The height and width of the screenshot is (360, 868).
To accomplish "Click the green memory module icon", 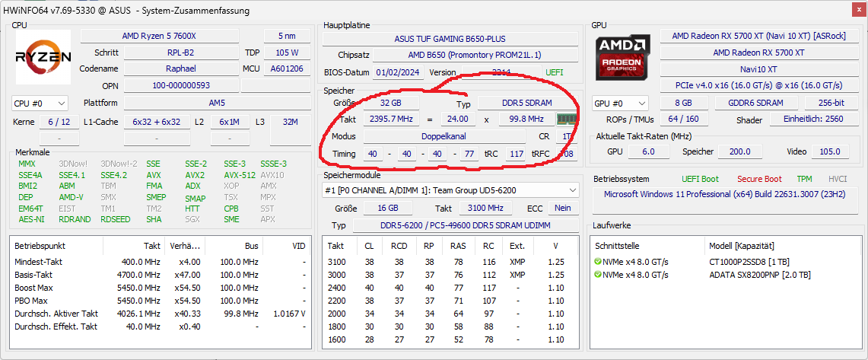I will pyautogui.click(x=566, y=119).
